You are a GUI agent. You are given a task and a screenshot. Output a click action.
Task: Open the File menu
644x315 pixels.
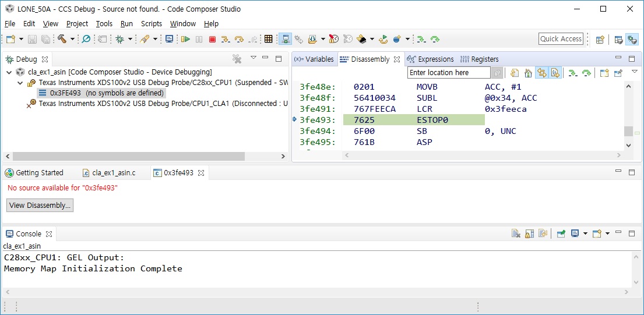(10, 23)
